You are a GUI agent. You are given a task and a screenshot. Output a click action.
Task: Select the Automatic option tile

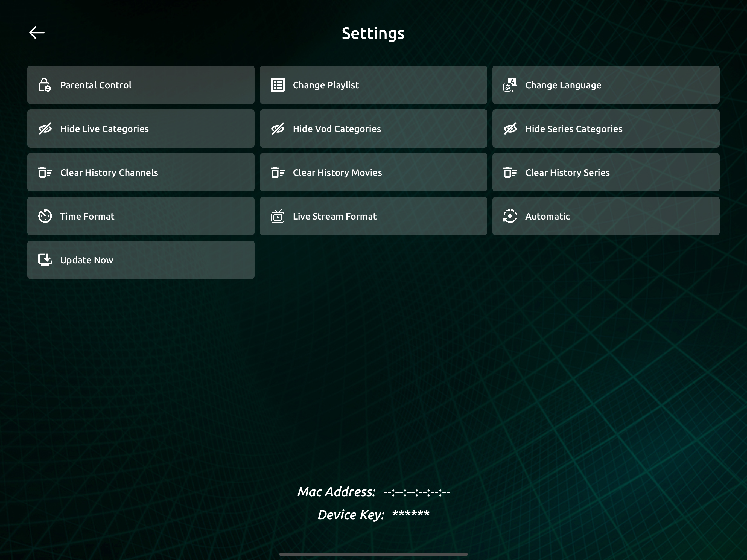606,216
